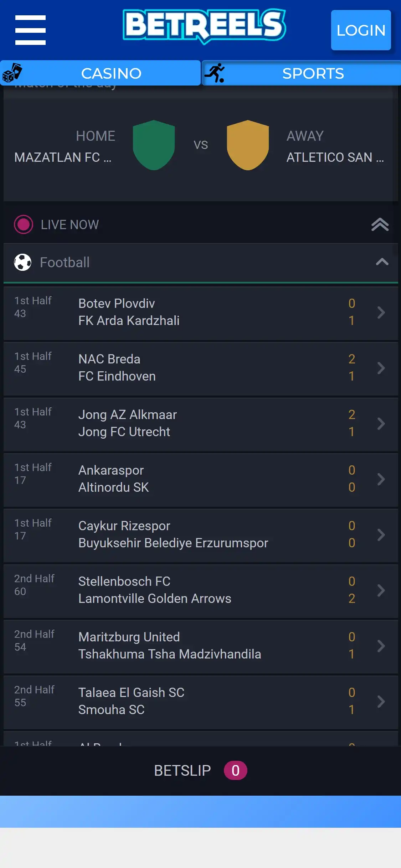Click the Live Now red circle icon
Image resolution: width=401 pixels, height=868 pixels.
coord(24,224)
